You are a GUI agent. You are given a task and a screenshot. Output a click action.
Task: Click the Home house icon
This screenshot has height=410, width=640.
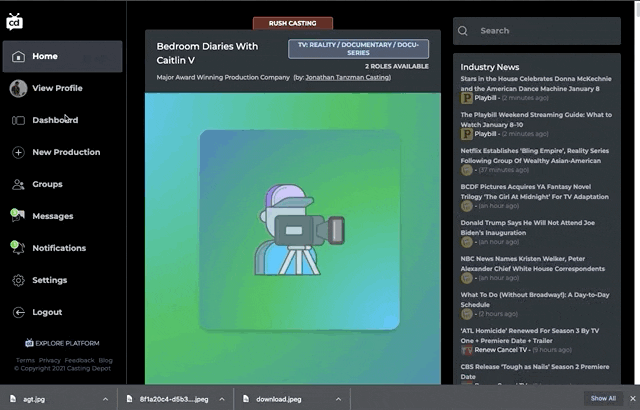tap(18, 57)
